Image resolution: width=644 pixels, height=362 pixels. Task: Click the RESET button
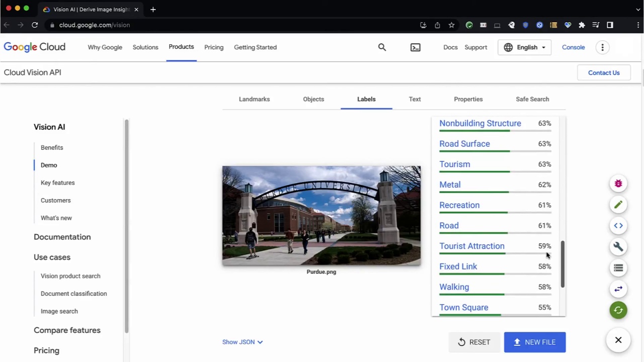(x=474, y=342)
